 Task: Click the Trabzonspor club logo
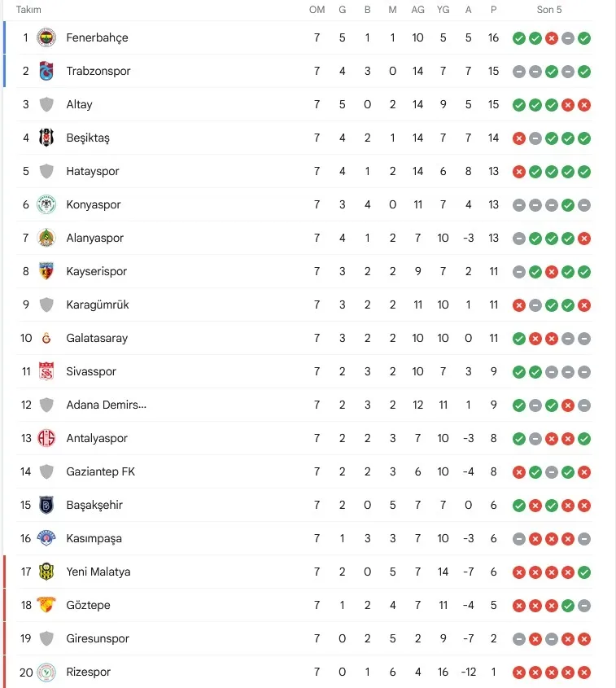pyautogui.click(x=46, y=71)
